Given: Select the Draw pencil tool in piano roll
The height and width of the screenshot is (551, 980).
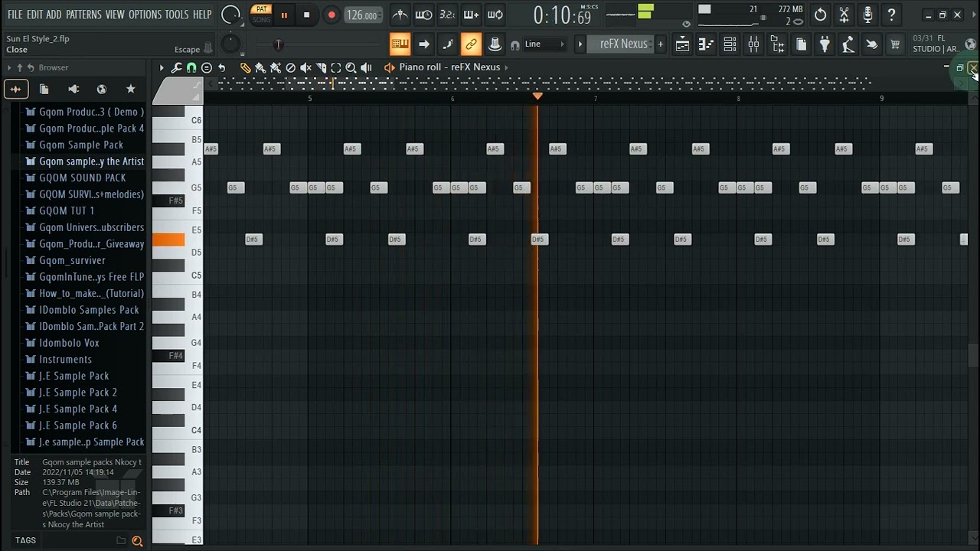Looking at the screenshot, I should coord(245,68).
